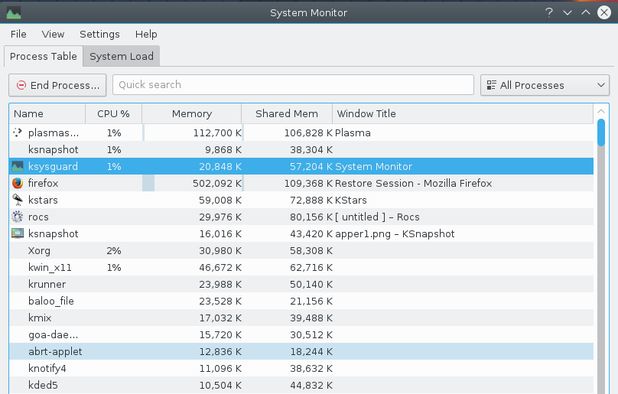The image size is (618, 394).
Task: Click the kstars telescope icon
Action: pyautogui.click(x=17, y=200)
